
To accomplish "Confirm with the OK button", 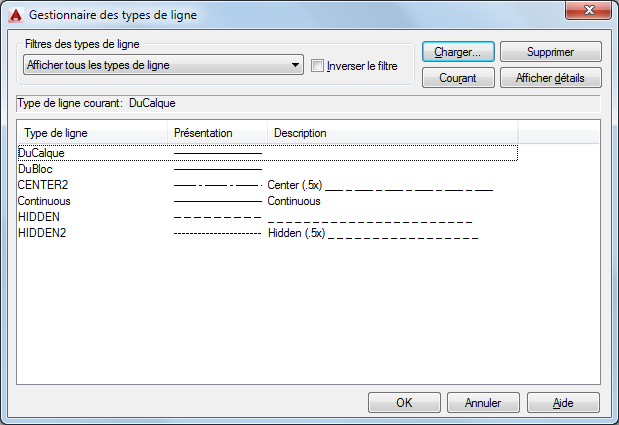I will tap(404, 403).
